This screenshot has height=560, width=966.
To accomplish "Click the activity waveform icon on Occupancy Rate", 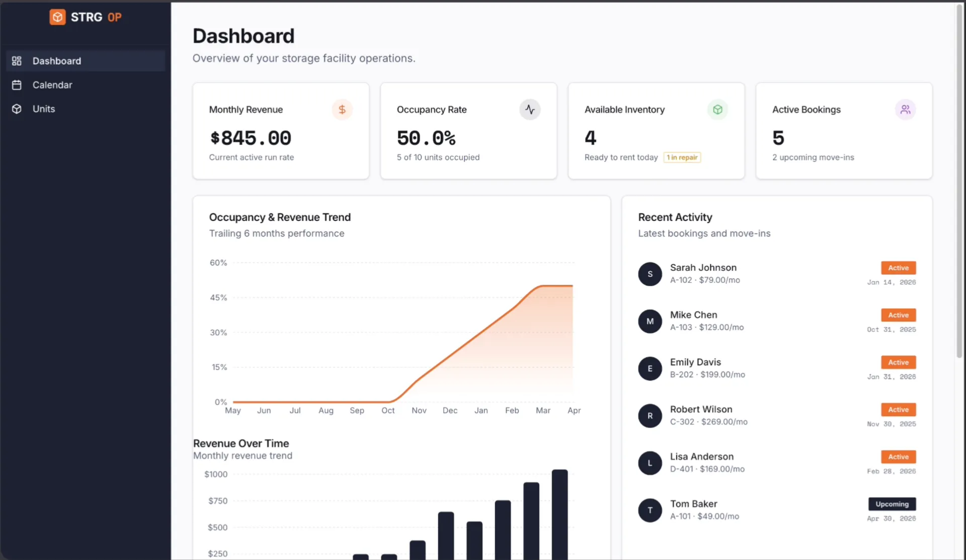I will pos(530,109).
